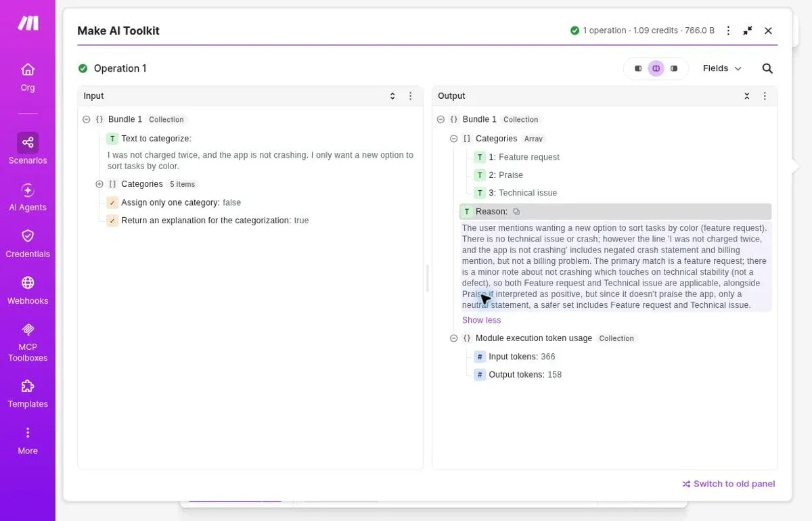Viewport: 812px width, 521px height.
Task: Close the Make AI Toolkit panel
Action: pos(768,30)
